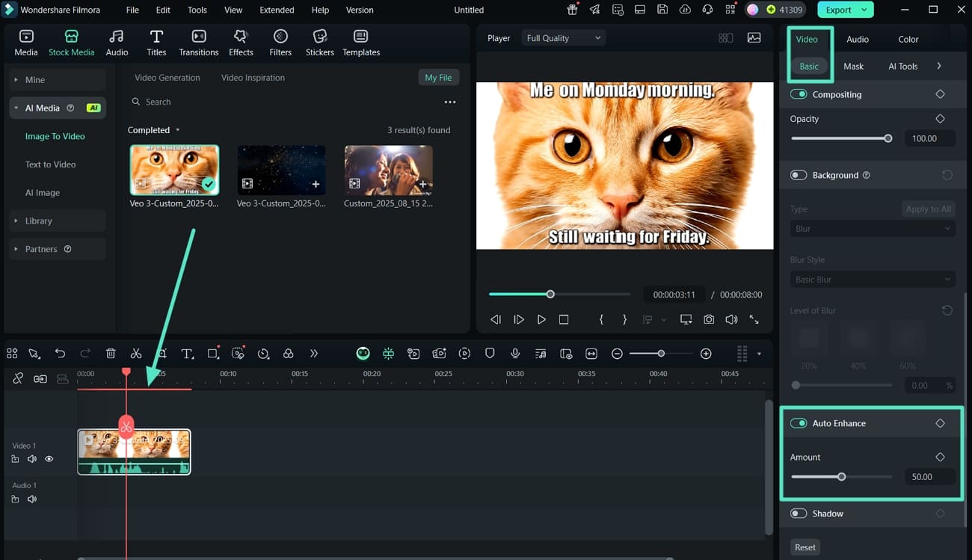Open the Templates tab
This screenshot has height=560, width=972.
tap(361, 43)
